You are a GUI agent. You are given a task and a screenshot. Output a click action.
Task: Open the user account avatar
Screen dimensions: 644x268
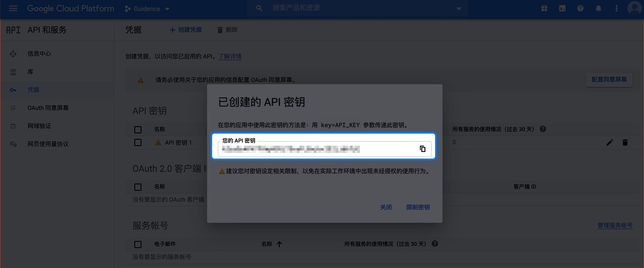click(x=635, y=8)
